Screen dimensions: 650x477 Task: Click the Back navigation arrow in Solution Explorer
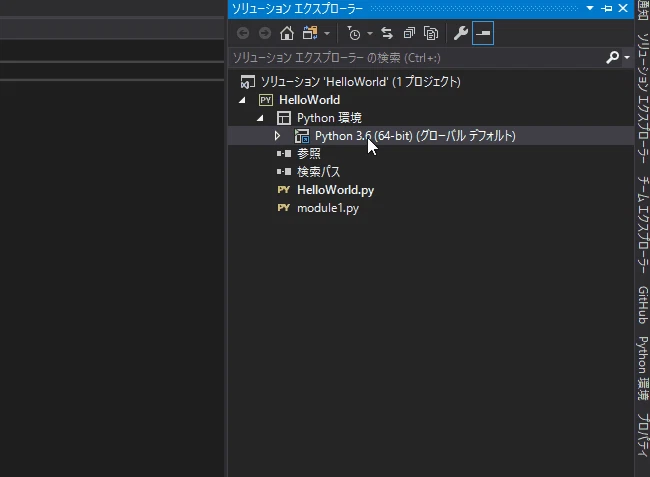pyautogui.click(x=243, y=33)
